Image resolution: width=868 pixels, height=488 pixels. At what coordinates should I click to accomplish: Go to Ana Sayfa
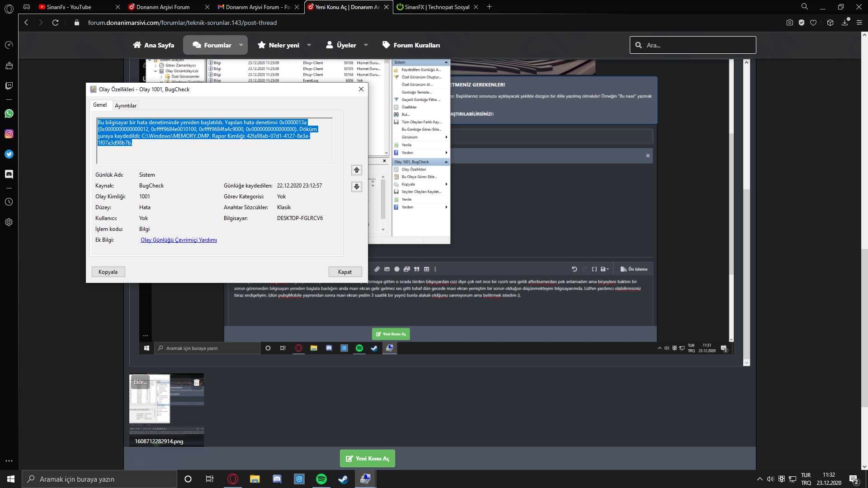click(x=153, y=45)
